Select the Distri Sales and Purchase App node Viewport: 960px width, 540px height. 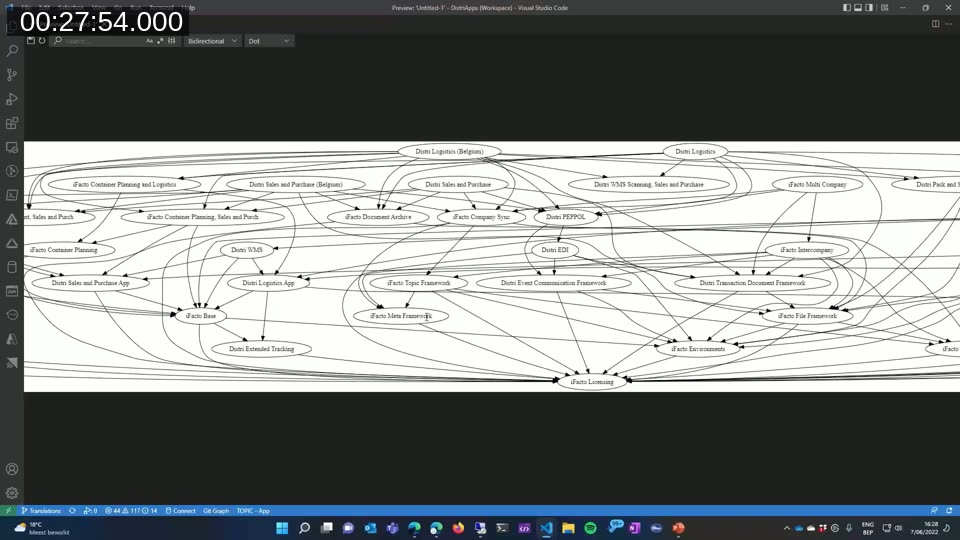91,283
